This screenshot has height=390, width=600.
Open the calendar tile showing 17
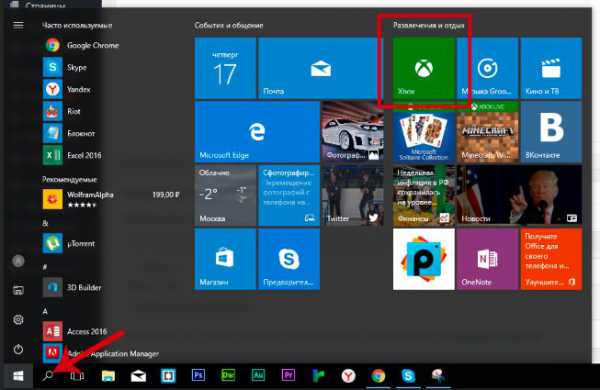[x=225, y=68]
